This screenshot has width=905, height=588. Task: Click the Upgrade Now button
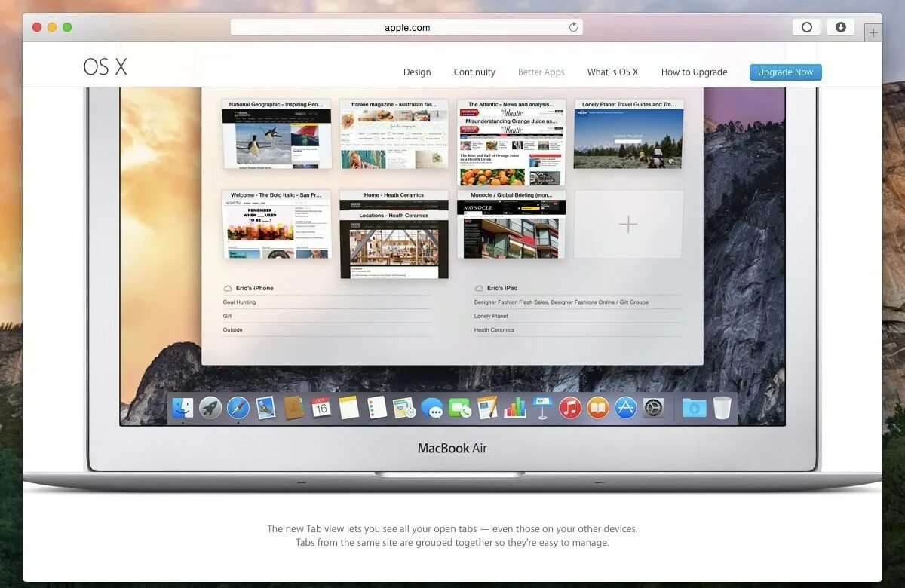click(785, 72)
